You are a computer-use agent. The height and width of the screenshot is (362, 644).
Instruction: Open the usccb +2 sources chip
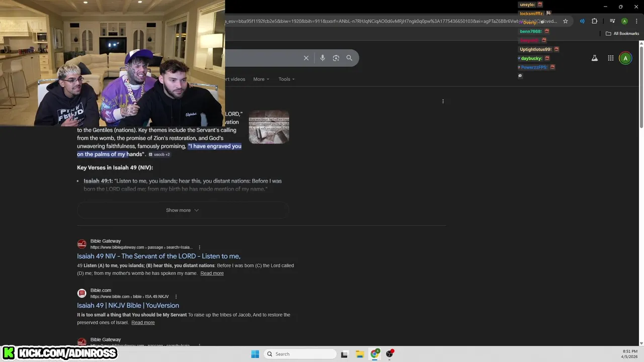tap(159, 154)
